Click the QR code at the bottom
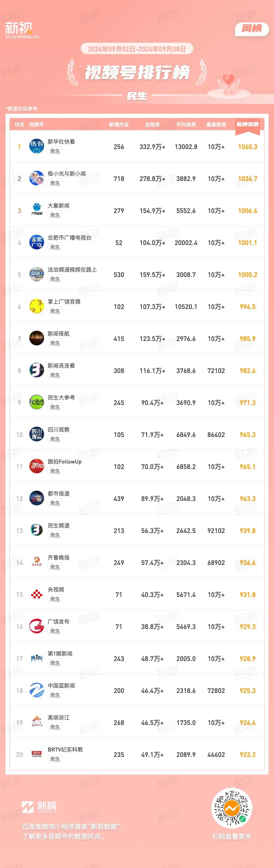The width and height of the screenshot is (274, 868). coord(232,808)
